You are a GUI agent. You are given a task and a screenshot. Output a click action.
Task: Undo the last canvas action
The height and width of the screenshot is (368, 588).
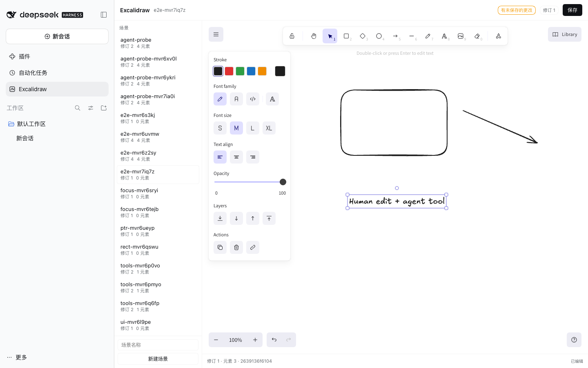pos(274,340)
